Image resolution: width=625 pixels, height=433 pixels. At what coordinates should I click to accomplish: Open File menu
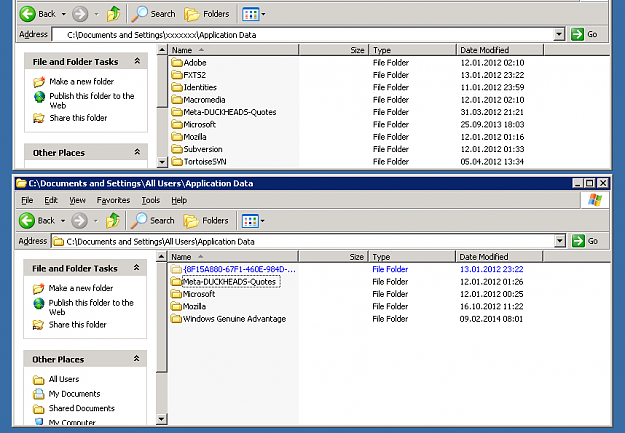[x=27, y=200]
